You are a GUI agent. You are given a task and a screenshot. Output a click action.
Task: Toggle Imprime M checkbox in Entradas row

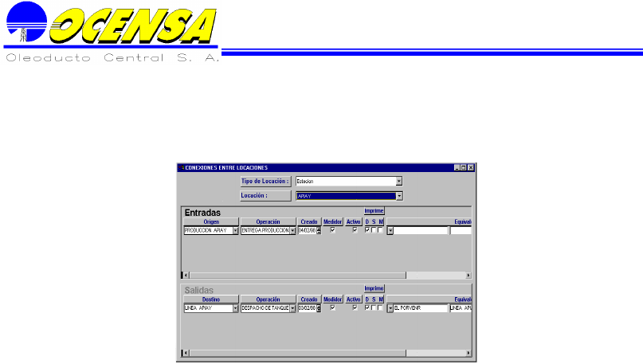[x=380, y=230]
